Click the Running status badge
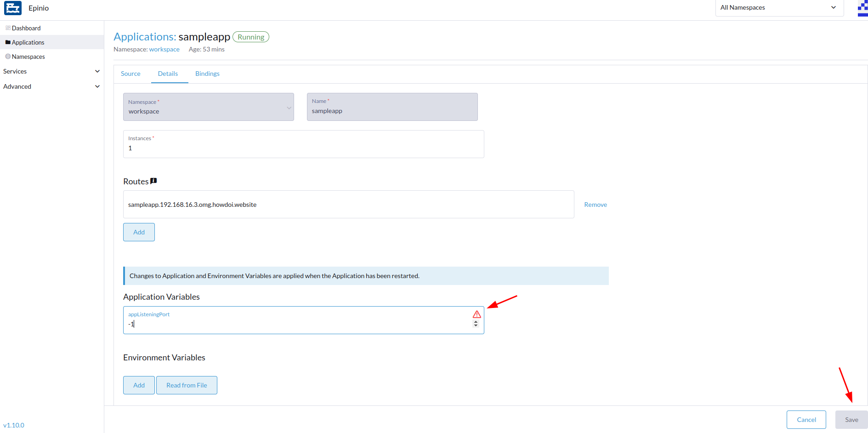868x433 pixels. [250, 36]
